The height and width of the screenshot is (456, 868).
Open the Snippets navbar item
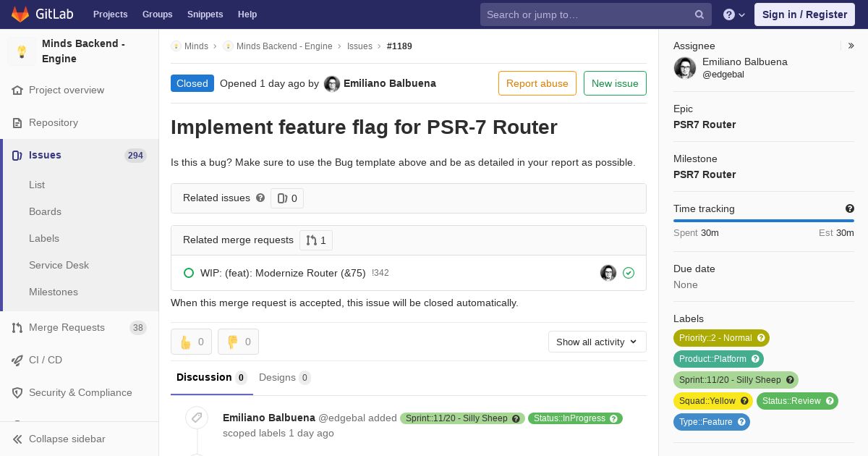click(x=205, y=14)
